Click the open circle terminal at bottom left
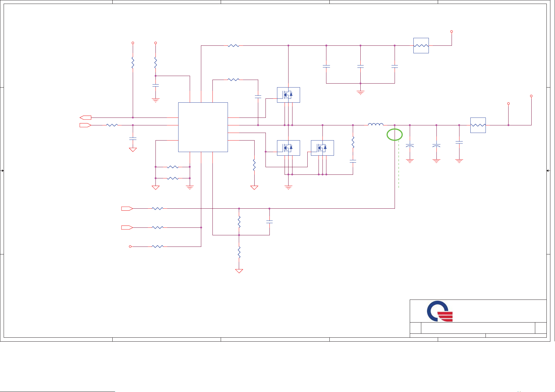The image size is (555, 392). [x=130, y=247]
